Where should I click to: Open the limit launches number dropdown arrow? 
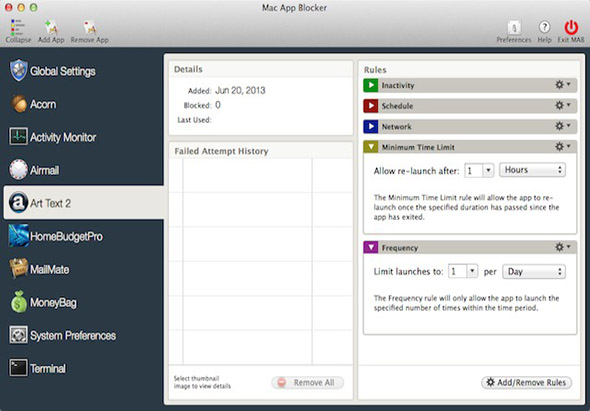tap(472, 271)
